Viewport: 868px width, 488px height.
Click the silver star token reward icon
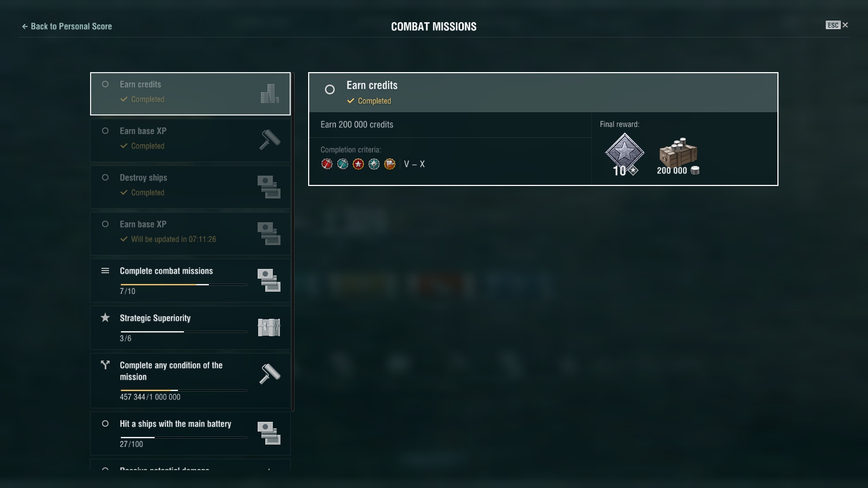[624, 155]
